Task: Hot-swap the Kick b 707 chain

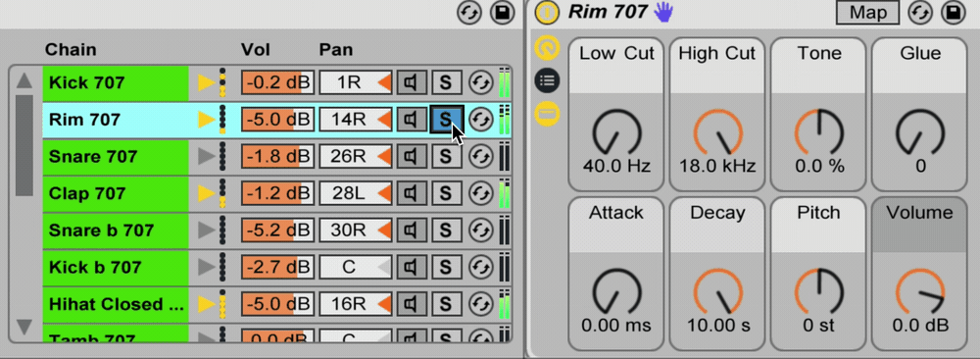Action: 480,267
